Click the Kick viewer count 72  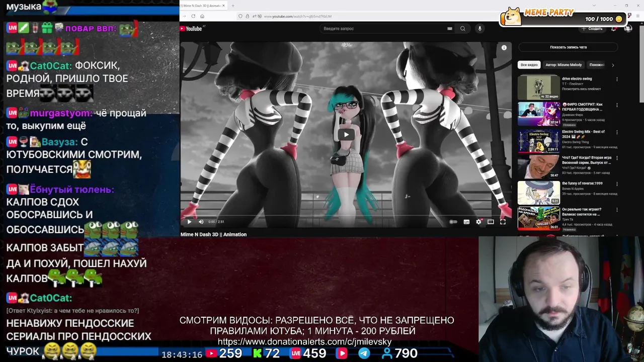pos(272,353)
